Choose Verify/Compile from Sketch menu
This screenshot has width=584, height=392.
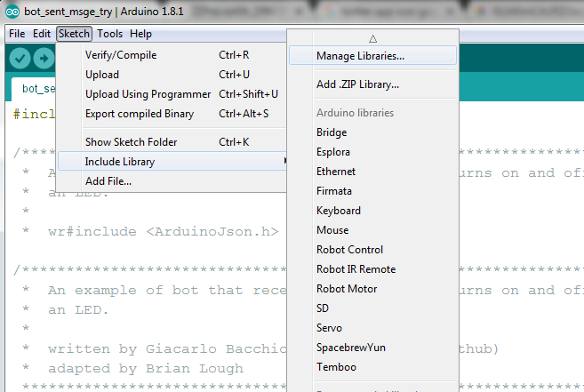tap(172, 55)
